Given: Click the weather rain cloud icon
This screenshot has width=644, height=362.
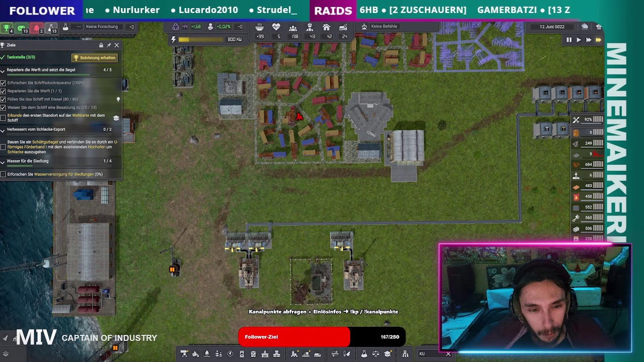Looking at the screenshot, I should [585, 27].
